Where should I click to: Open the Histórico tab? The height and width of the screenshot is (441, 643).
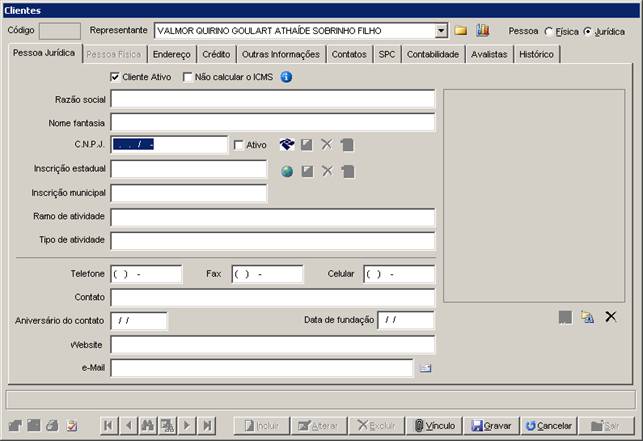point(536,54)
